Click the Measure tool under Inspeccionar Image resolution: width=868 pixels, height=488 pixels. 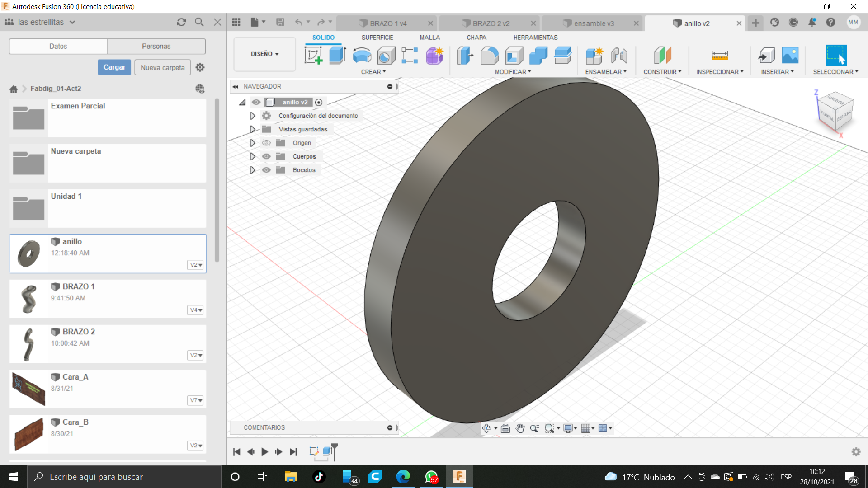[719, 56]
